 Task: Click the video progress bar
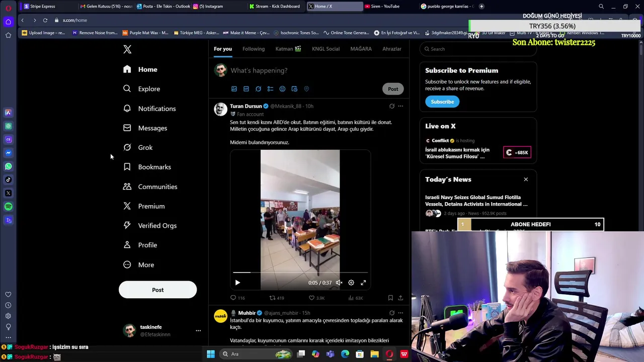(x=300, y=273)
